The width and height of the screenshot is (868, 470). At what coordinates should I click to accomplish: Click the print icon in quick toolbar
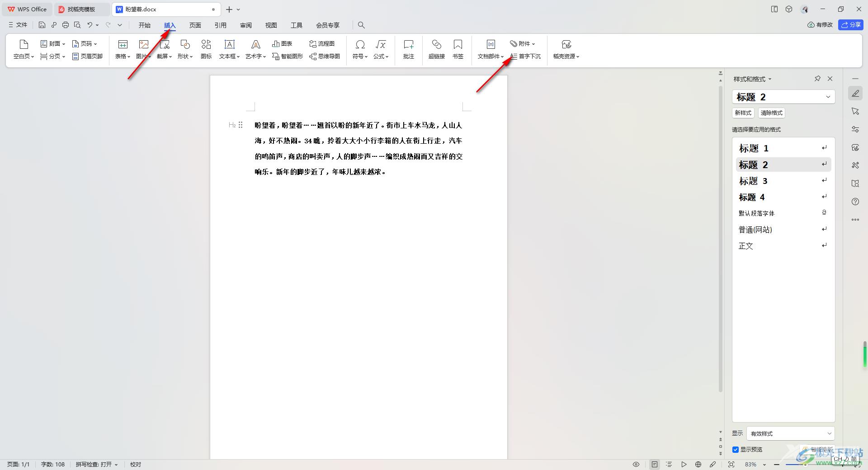point(66,25)
